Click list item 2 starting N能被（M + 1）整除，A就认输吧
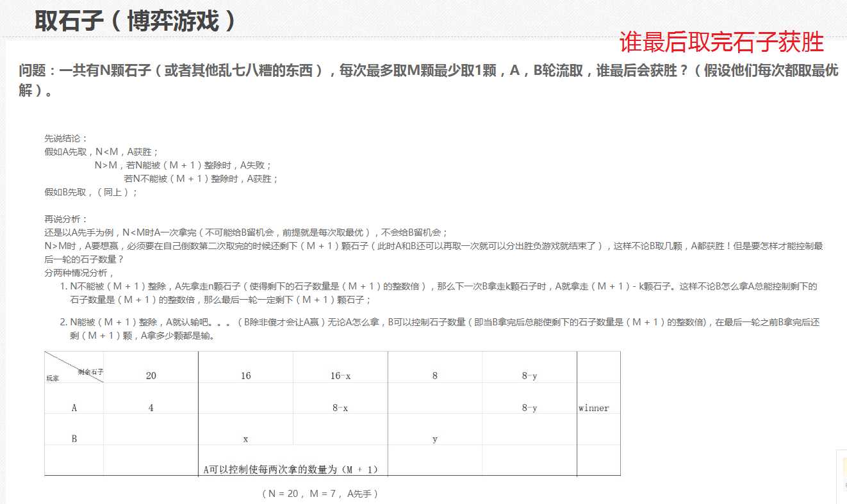The image size is (847, 504). [445, 329]
